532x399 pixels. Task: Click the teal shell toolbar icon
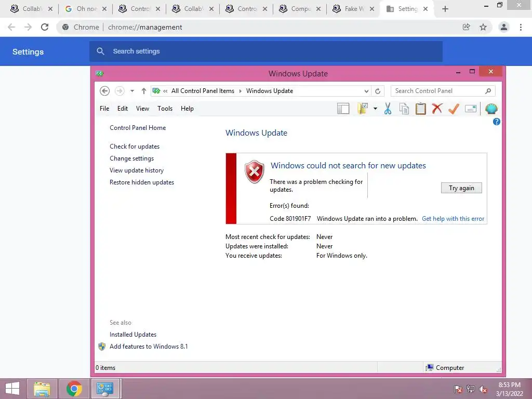point(491,109)
